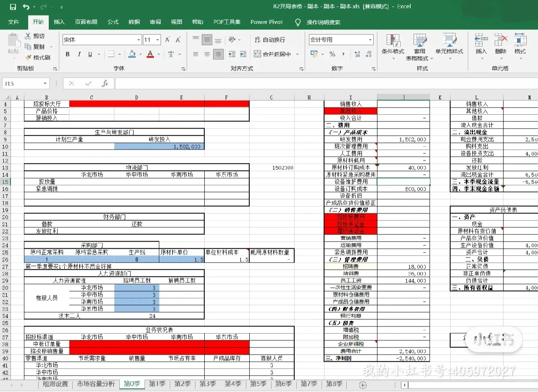Toggle bold formatting B
This screenshot has width=538, height=392.
[x=67, y=54]
